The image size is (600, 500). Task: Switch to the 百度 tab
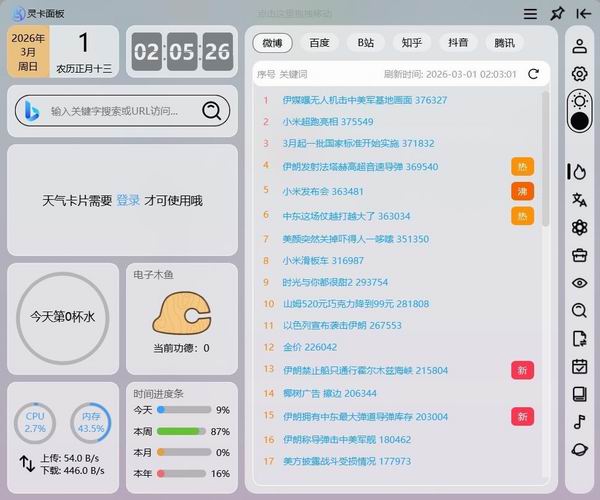319,43
